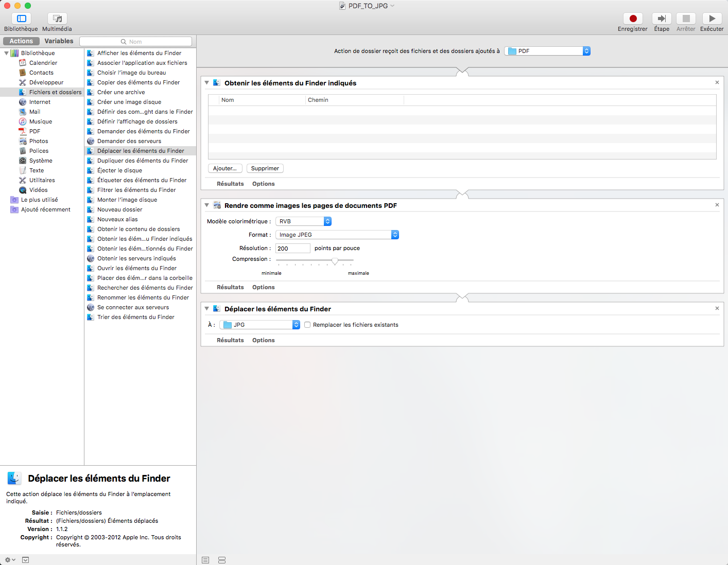Adjust the Compression slider

pyautogui.click(x=335, y=261)
